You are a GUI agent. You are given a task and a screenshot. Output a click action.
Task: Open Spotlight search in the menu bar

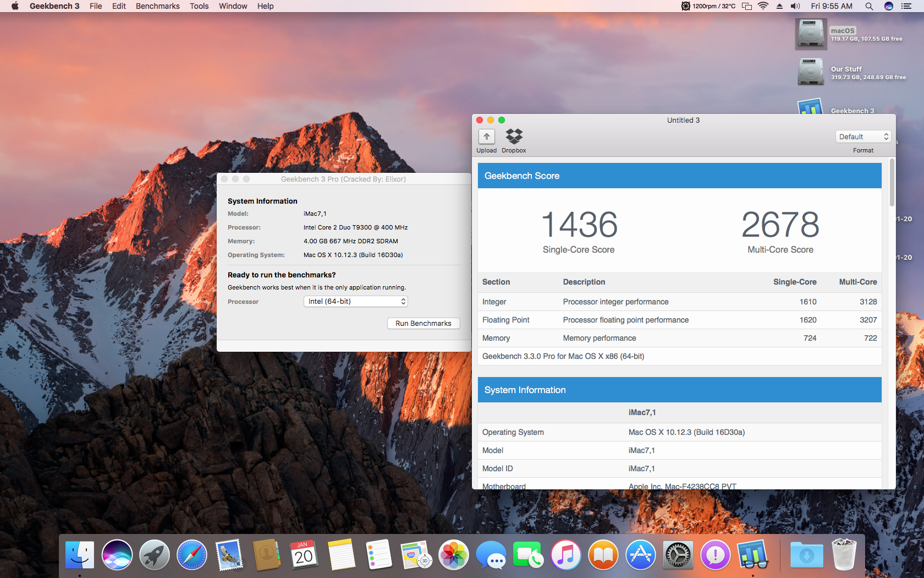869,6
